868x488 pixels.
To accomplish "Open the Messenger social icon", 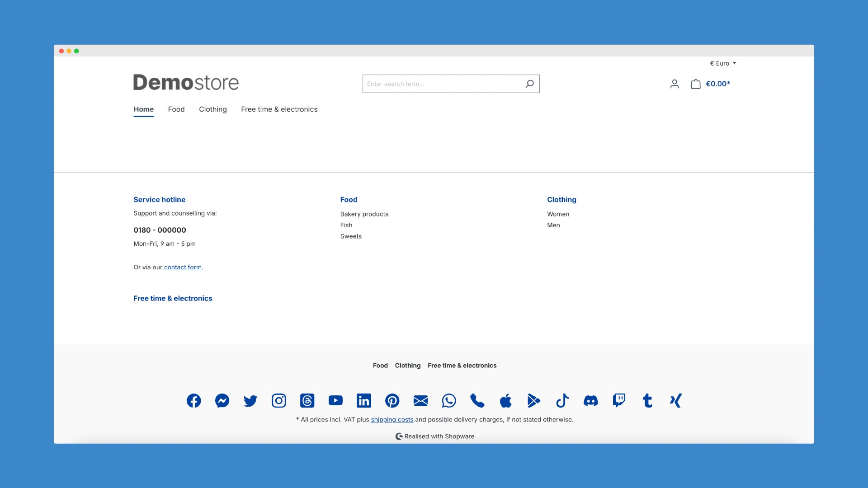I will [222, 401].
